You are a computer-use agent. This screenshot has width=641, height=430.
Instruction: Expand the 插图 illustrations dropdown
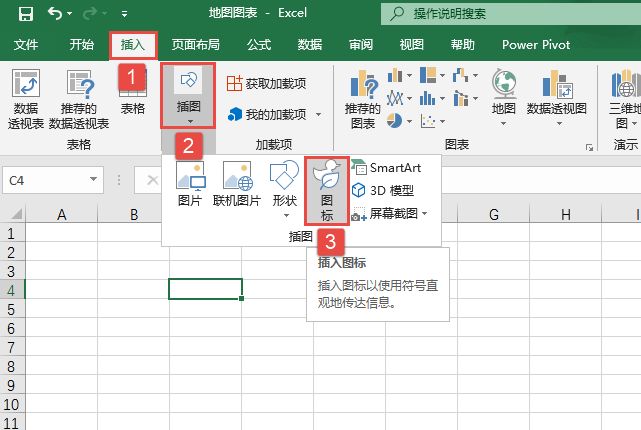pos(188,96)
